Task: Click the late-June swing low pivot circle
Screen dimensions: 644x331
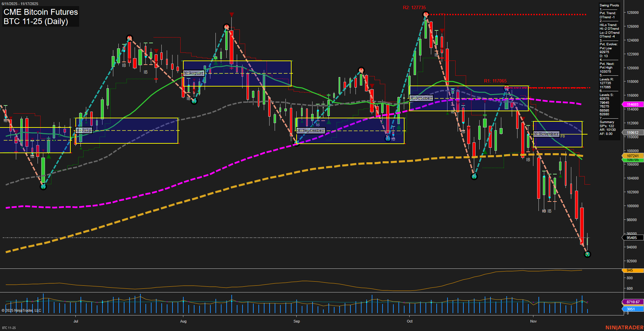Action: 43,186
